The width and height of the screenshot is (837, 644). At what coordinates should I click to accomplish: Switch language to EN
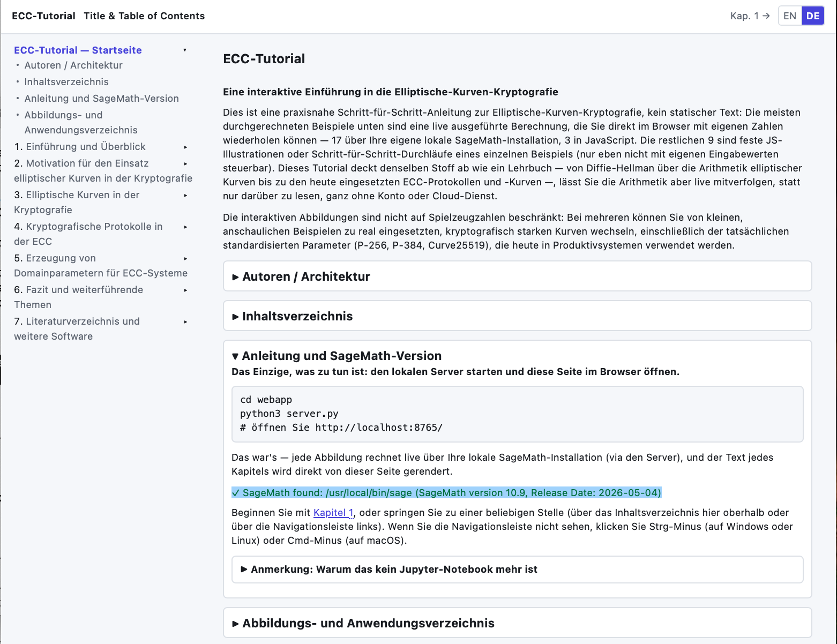790,16
